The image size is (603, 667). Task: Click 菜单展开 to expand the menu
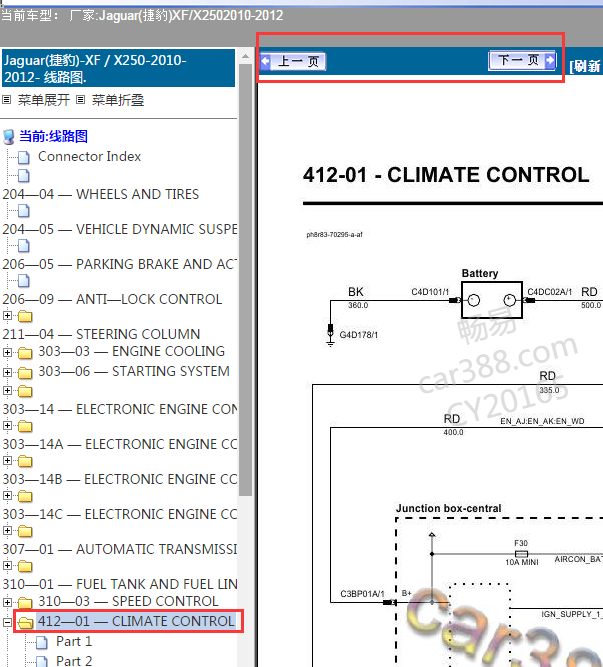(44, 100)
